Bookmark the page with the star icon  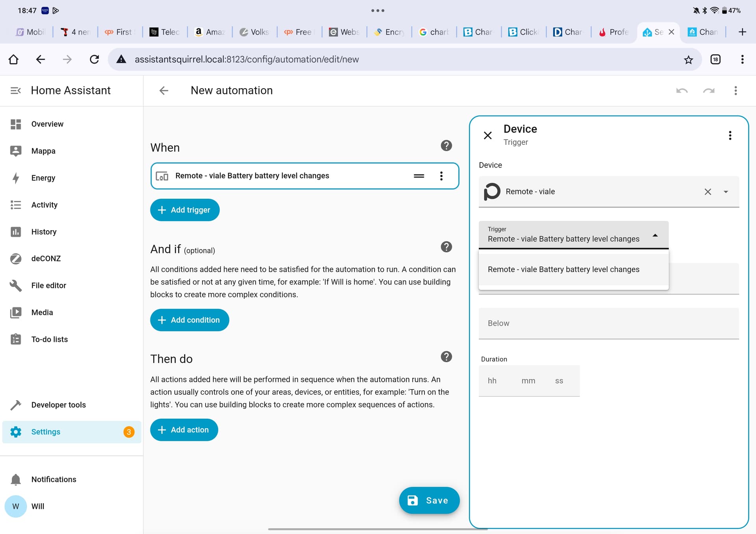coord(688,60)
